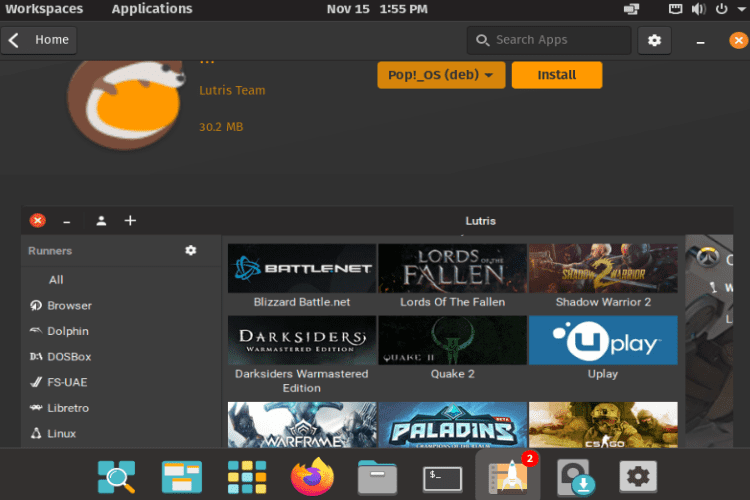Click the Browser runner icon

pos(36,305)
